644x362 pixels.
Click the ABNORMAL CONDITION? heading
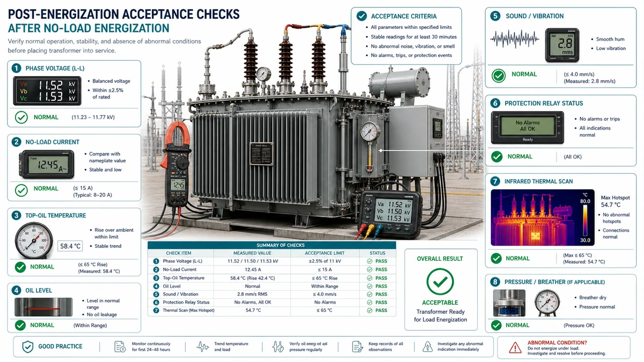pyautogui.click(x=557, y=342)
